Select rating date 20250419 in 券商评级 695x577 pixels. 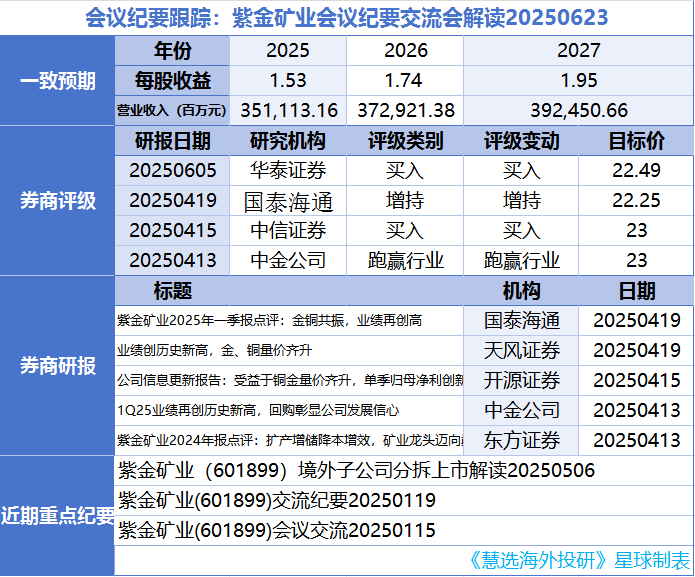[x=172, y=200]
